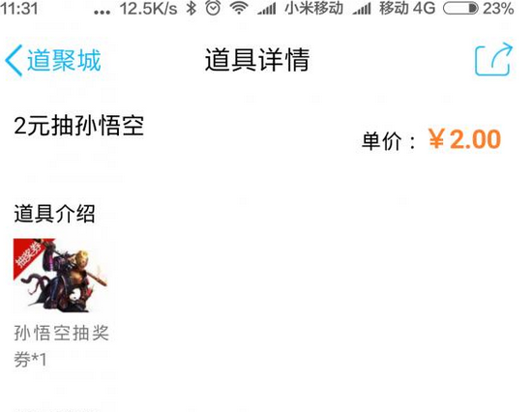Tap the ¥2.00 price value
Image resolution: width=532 pixels, height=412 pixels.
(x=464, y=139)
